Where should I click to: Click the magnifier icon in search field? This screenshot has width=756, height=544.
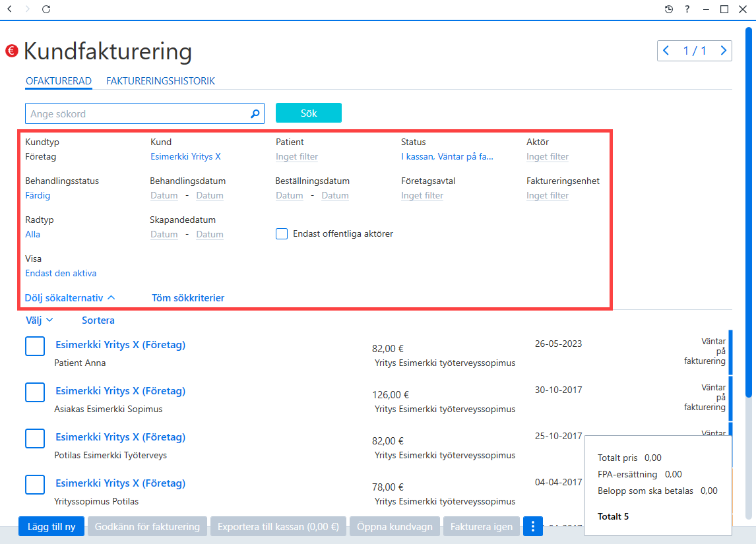coord(255,113)
